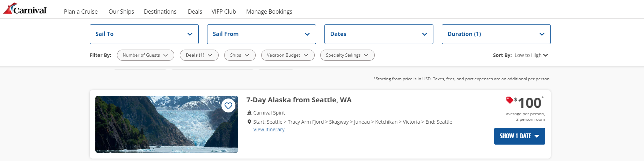Click the Show 1 Date button
644x161 pixels.
click(520, 136)
